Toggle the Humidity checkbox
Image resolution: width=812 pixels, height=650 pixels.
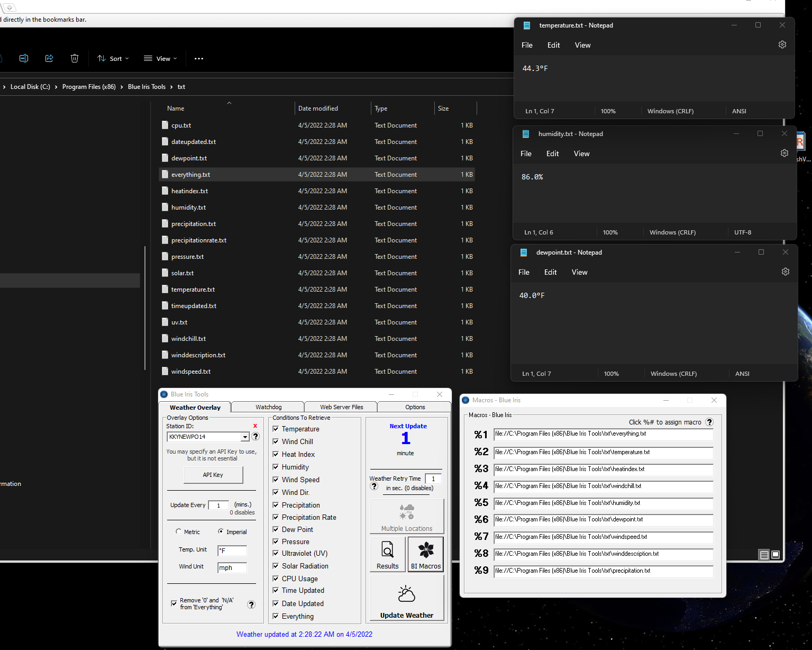pos(276,467)
